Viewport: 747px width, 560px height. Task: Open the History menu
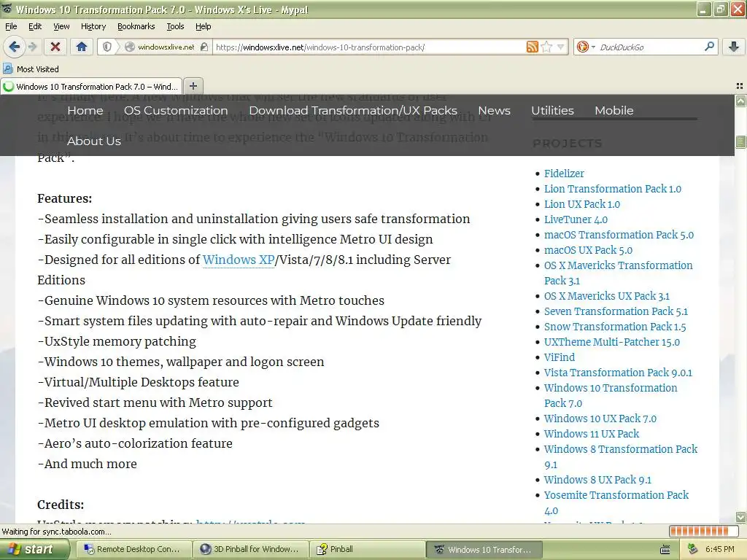click(x=93, y=26)
